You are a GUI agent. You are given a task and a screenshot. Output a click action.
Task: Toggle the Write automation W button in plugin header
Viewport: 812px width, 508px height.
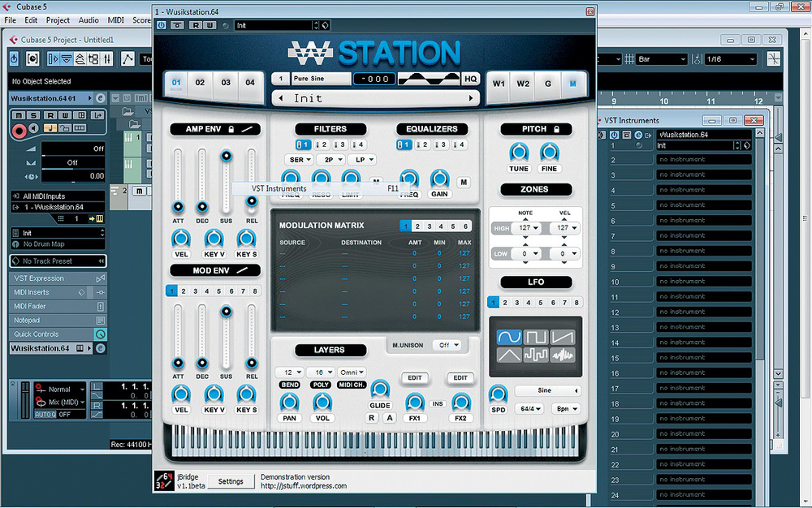(x=209, y=25)
